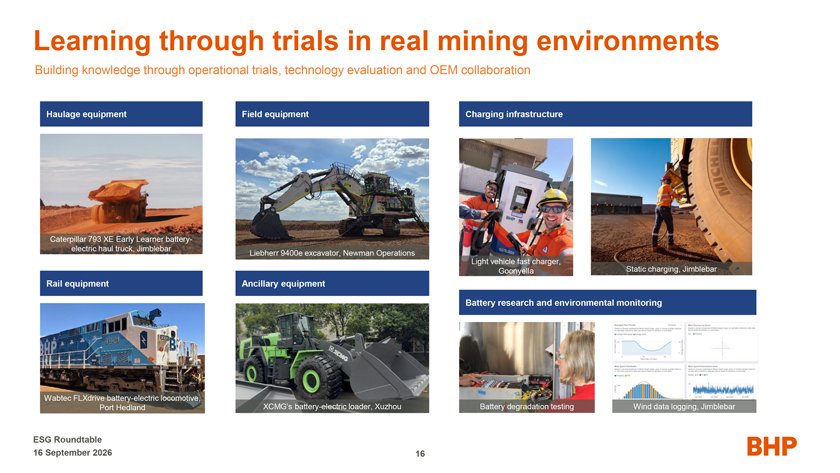840x473 pixels.
Task: Click the 'ESG Roundtable' footer text
Action: [68, 439]
